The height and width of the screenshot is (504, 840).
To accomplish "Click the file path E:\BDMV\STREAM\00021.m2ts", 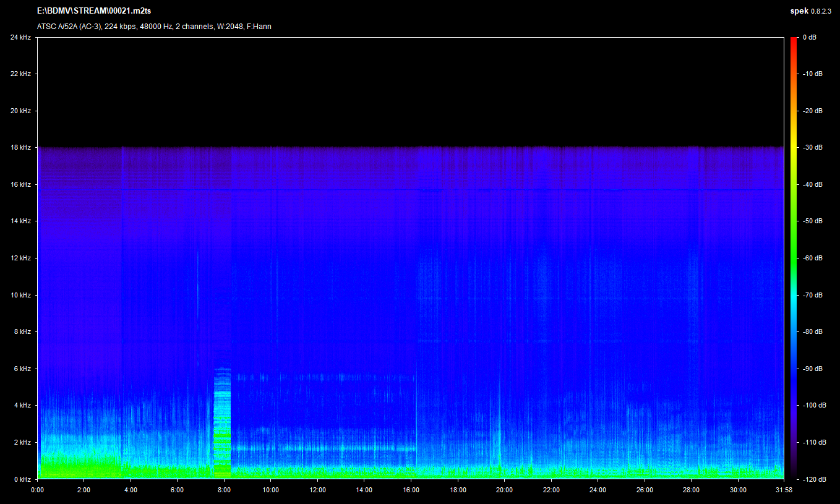I will (x=94, y=11).
